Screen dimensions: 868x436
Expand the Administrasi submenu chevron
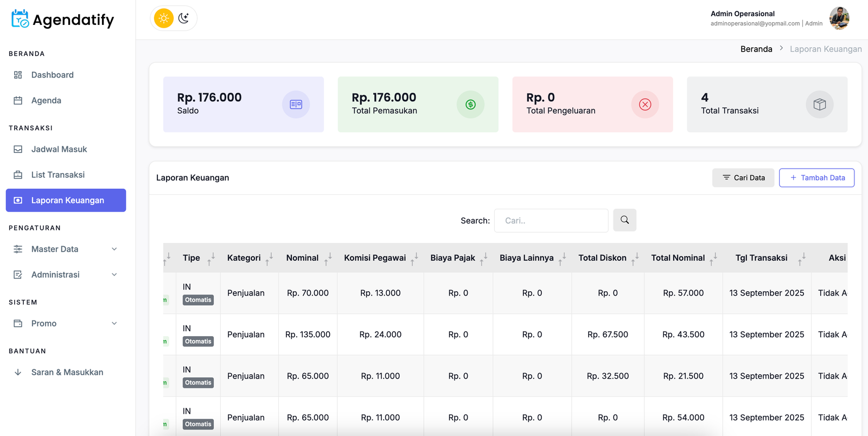pyautogui.click(x=114, y=274)
